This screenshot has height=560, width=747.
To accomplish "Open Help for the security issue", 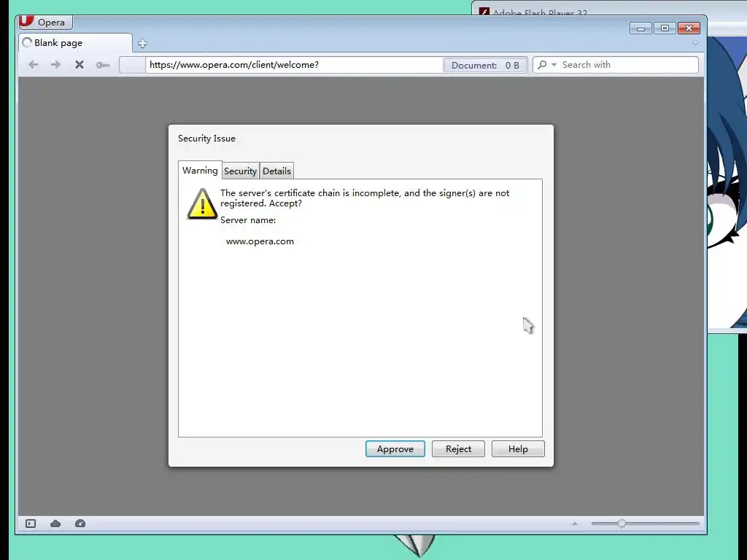I will coord(518,449).
